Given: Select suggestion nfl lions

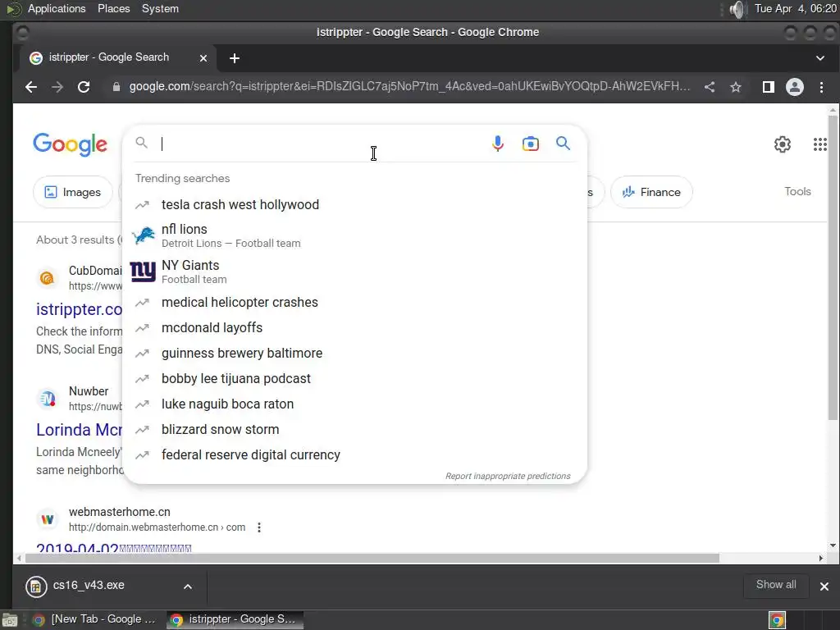Looking at the screenshot, I should tap(354, 235).
